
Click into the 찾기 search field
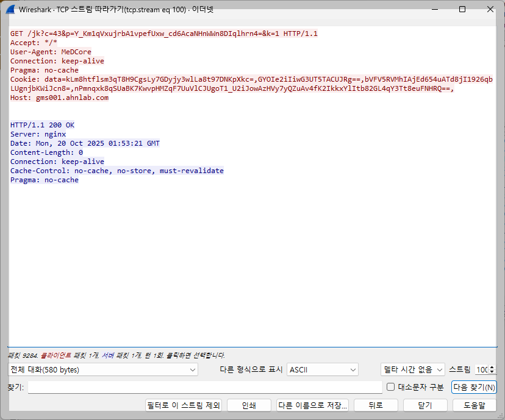click(x=205, y=387)
